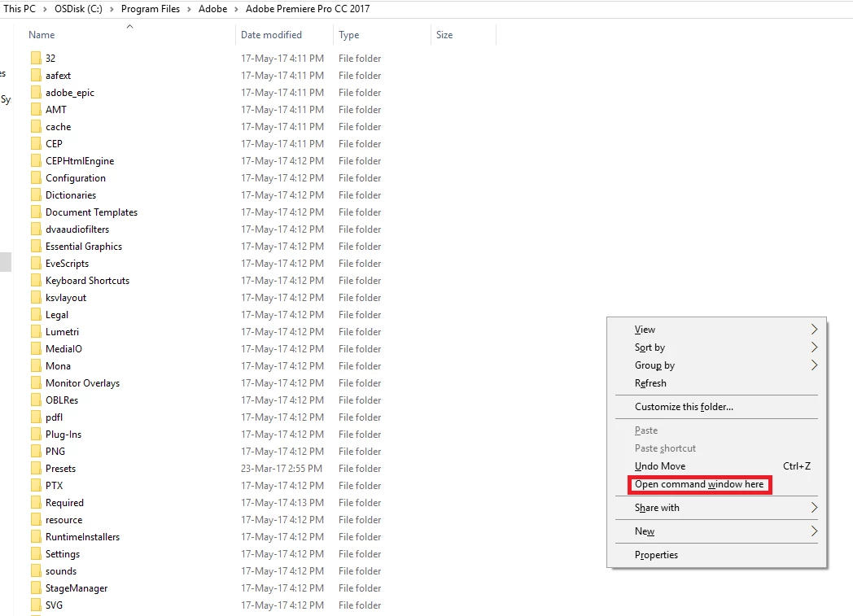Go to Program Files in breadcrumb
Viewport: 853px width, 616px height.
pyautogui.click(x=150, y=9)
